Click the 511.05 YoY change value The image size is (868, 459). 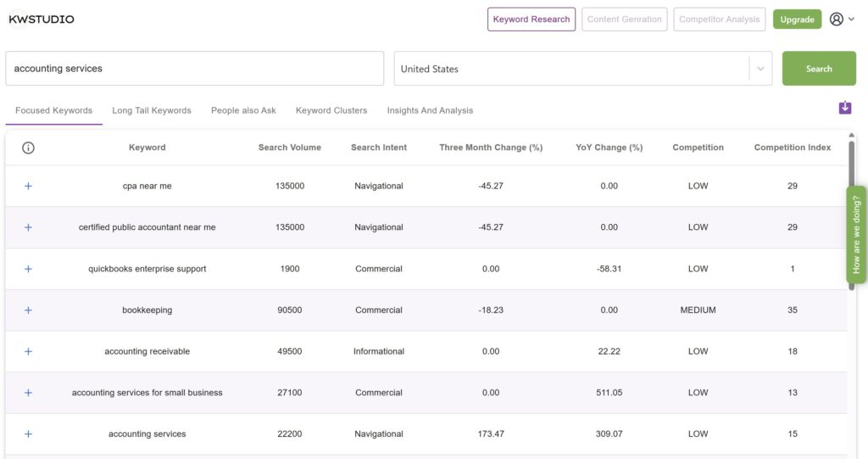pyautogui.click(x=609, y=393)
